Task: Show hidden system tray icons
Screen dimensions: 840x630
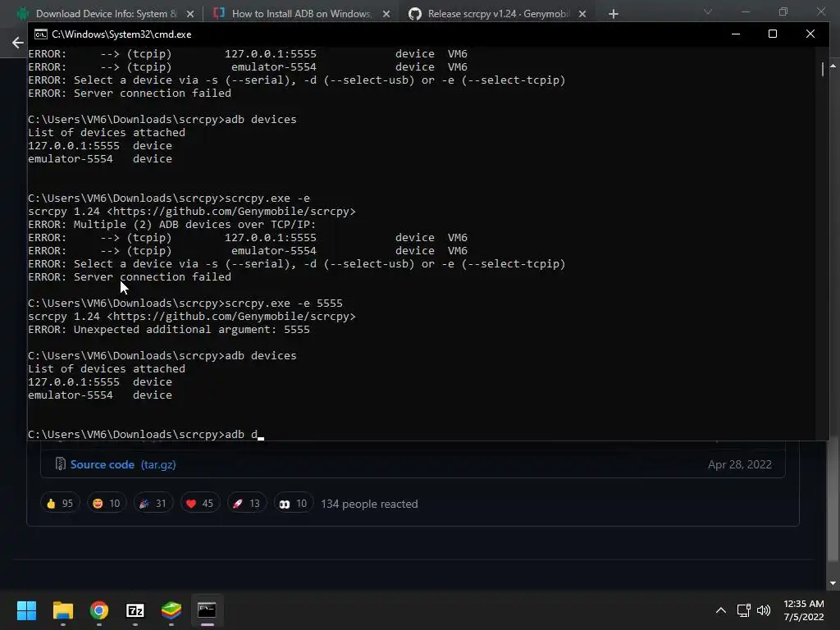Action: click(721, 610)
